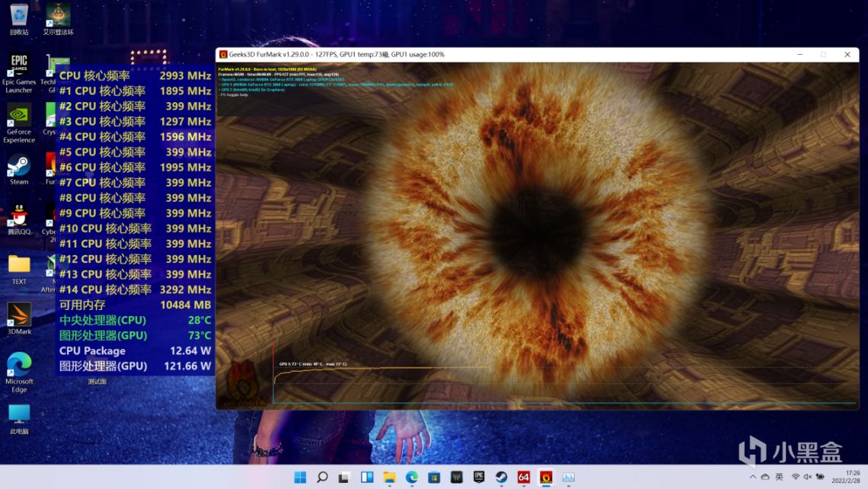Open the battery status tray icon
This screenshot has height=489, width=868.
(x=820, y=477)
